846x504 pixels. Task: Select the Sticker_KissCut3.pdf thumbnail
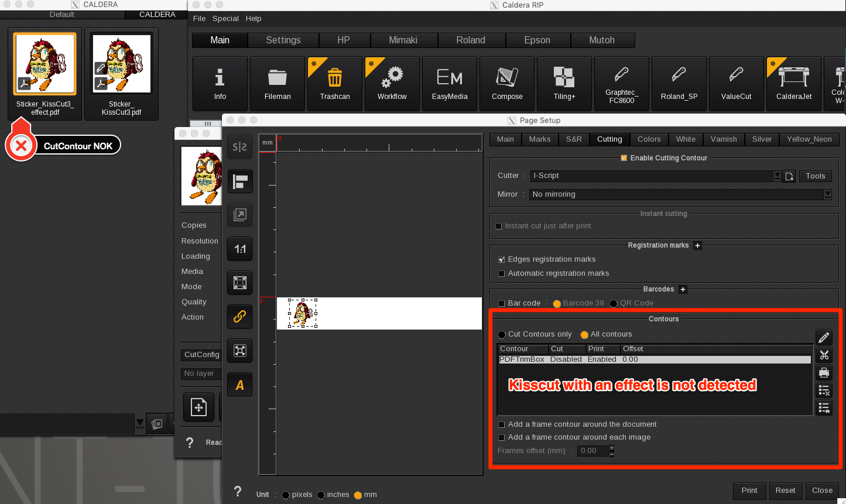pyautogui.click(x=121, y=64)
